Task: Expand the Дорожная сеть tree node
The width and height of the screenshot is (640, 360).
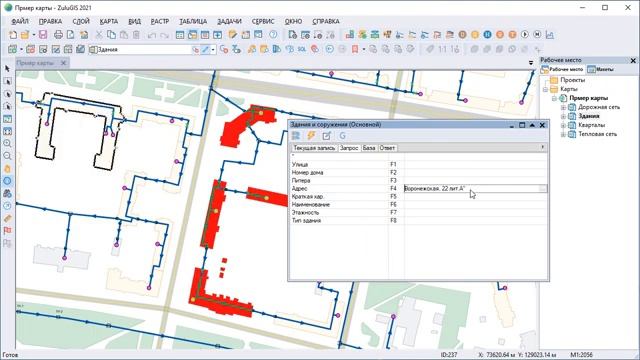Action: pos(563,107)
